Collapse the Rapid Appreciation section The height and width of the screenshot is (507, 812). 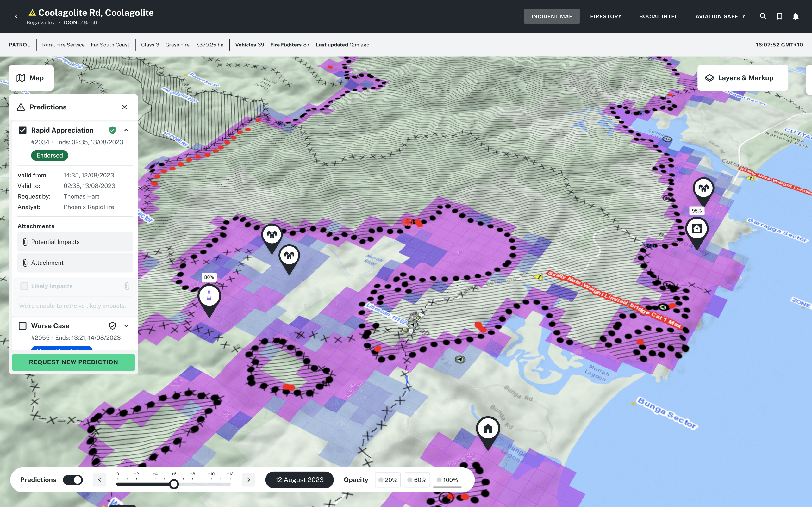click(x=126, y=130)
